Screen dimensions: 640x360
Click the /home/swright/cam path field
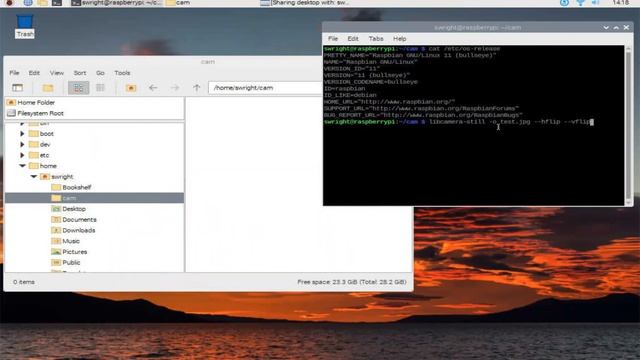[x=265, y=88]
